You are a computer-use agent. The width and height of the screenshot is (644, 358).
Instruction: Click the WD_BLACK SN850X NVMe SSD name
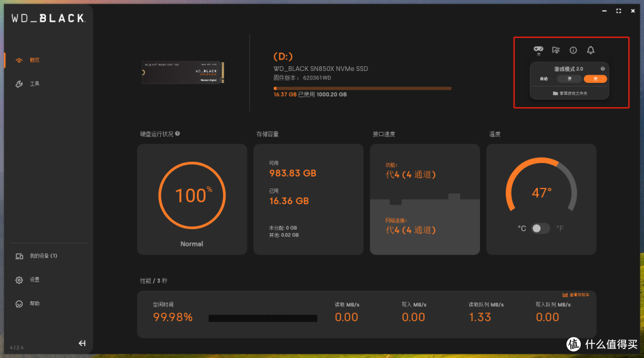point(321,69)
